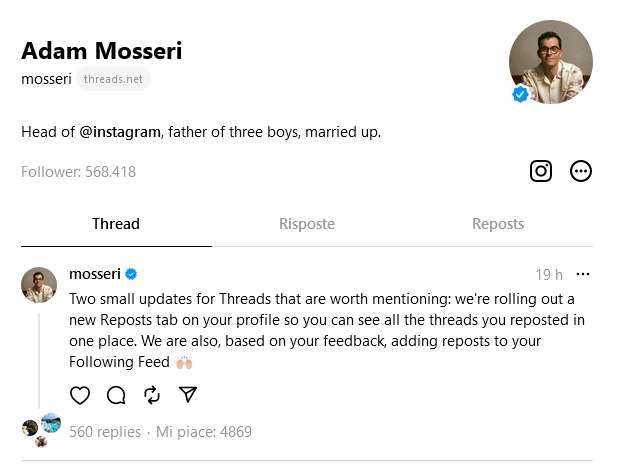Screen dimensions: 621x471
Task: Open the 560 replies link
Action: (105, 432)
